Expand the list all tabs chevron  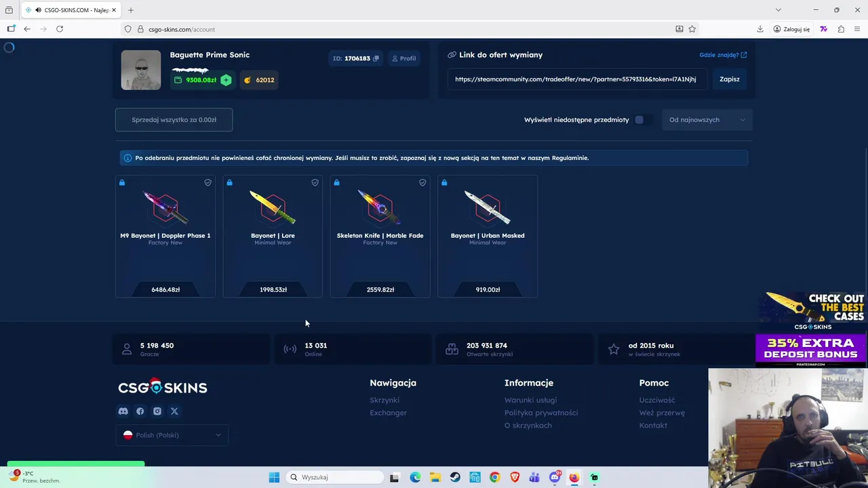click(x=778, y=10)
